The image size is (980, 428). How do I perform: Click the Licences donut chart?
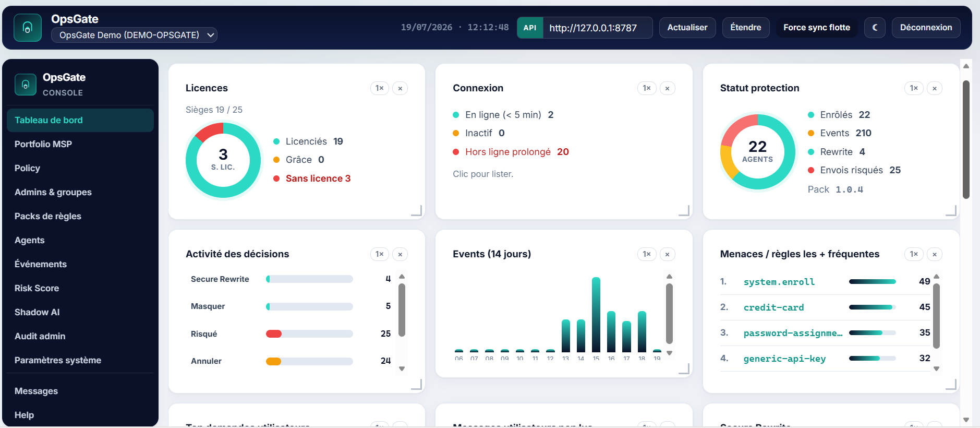coord(223,160)
